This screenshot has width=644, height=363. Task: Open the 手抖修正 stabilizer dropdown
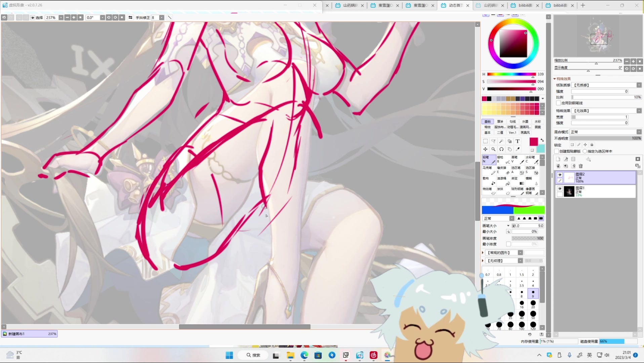[162, 17]
